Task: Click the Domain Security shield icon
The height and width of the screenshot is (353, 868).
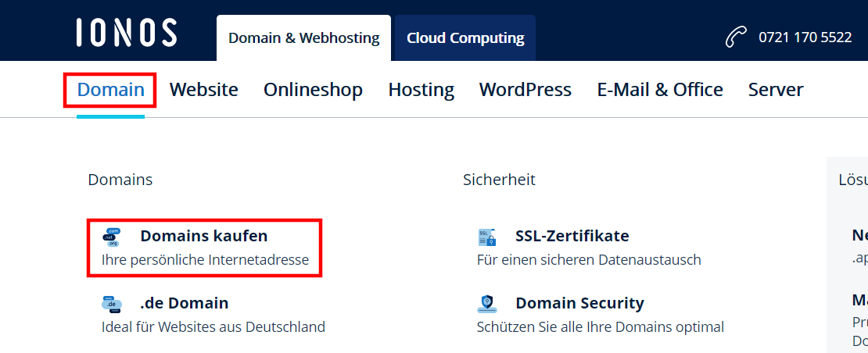Action: coord(487,304)
